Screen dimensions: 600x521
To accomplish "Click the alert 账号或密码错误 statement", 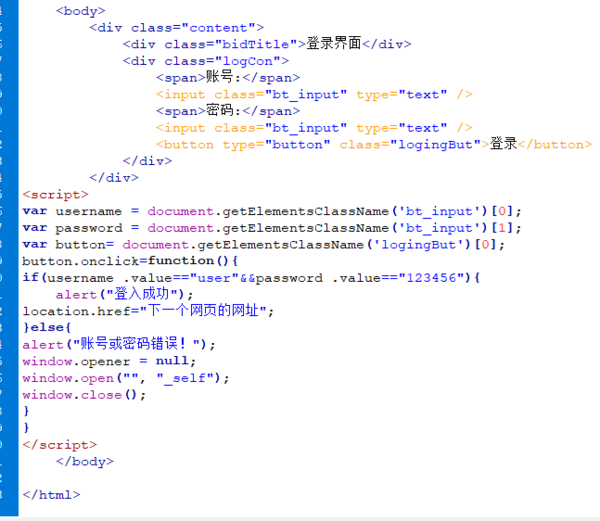I will pyautogui.click(x=119, y=344).
